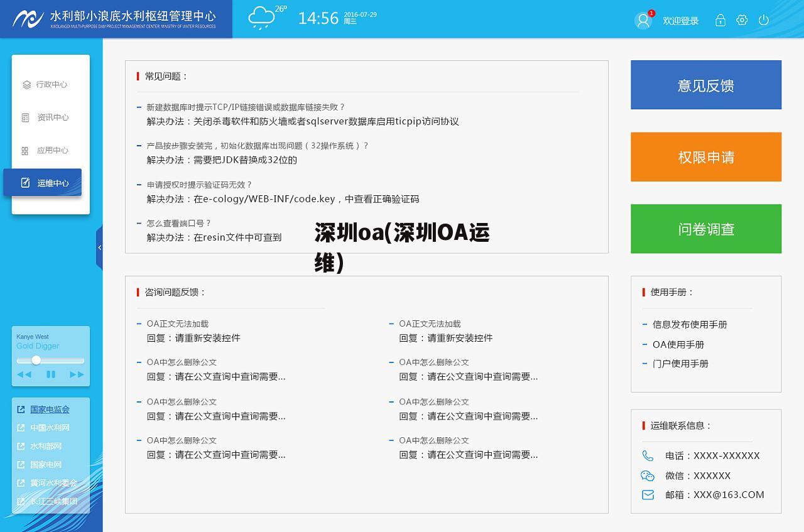Click the rewind button in music player
The image size is (804, 532).
24,374
